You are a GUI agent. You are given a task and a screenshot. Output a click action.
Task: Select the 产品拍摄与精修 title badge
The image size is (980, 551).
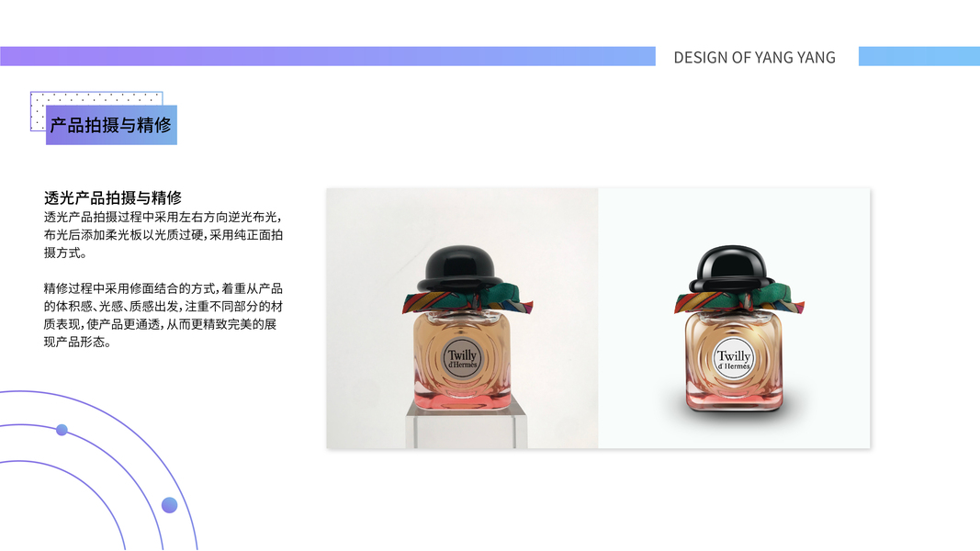coord(111,125)
